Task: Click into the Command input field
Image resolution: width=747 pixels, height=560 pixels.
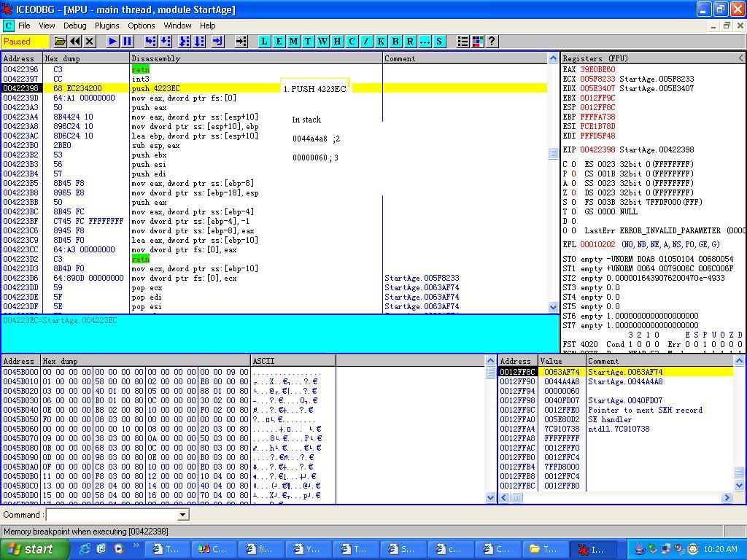Action: point(112,515)
